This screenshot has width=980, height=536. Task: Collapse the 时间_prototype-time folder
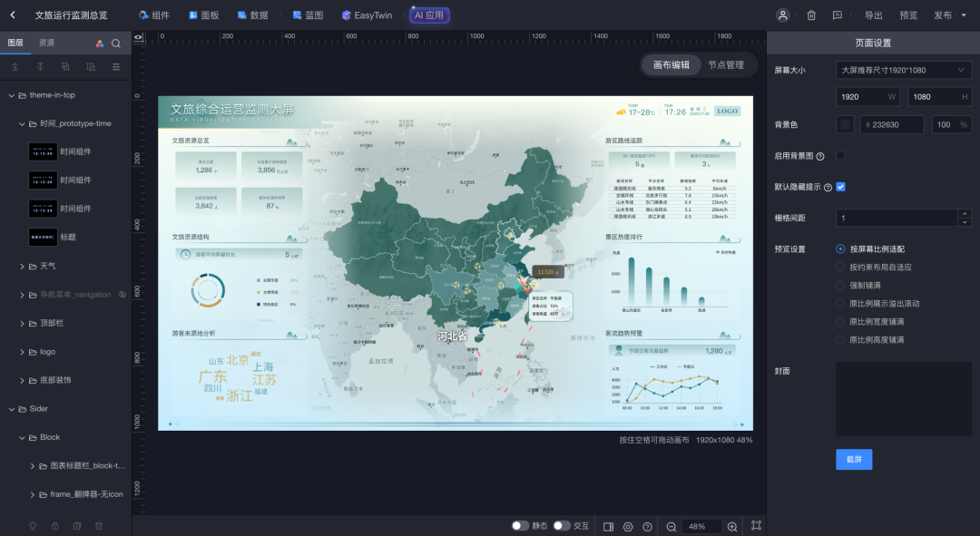22,123
